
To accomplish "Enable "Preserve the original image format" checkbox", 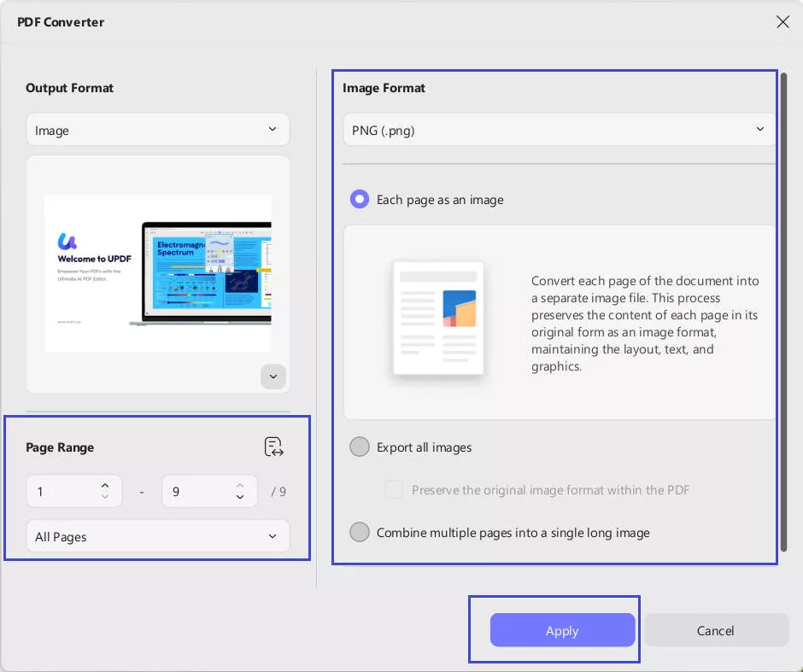I will coord(394,489).
